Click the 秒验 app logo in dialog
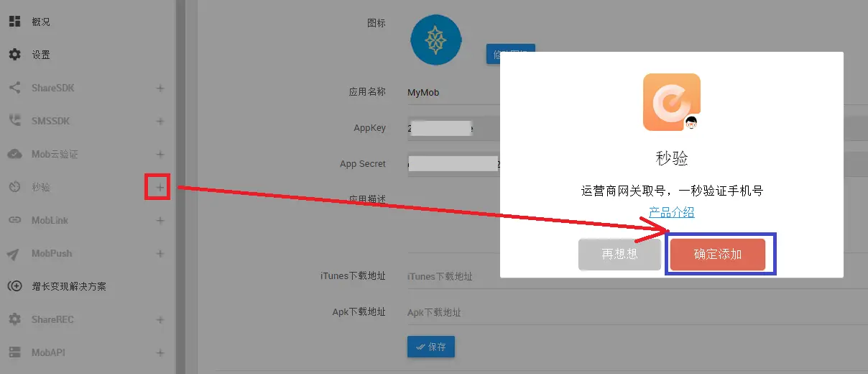The height and width of the screenshot is (374, 868). pyautogui.click(x=672, y=102)
